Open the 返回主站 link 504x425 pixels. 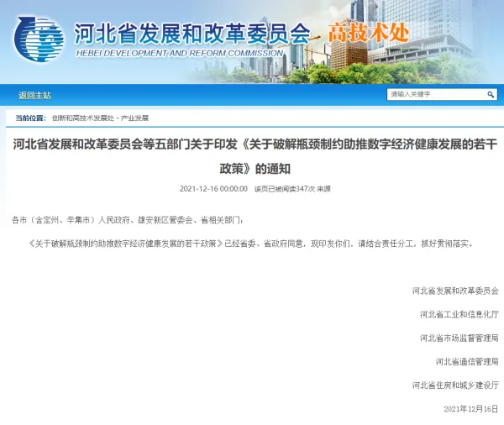coord(34,96)
